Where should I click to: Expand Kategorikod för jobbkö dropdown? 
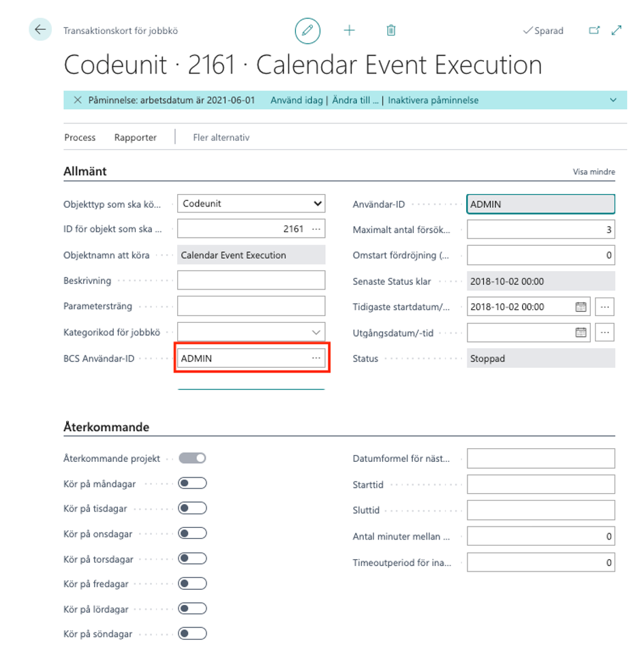click(x=316, y=332)
